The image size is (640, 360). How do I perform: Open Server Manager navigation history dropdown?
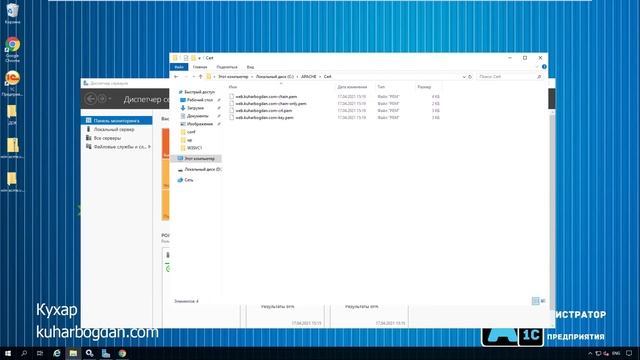point(110,99)
